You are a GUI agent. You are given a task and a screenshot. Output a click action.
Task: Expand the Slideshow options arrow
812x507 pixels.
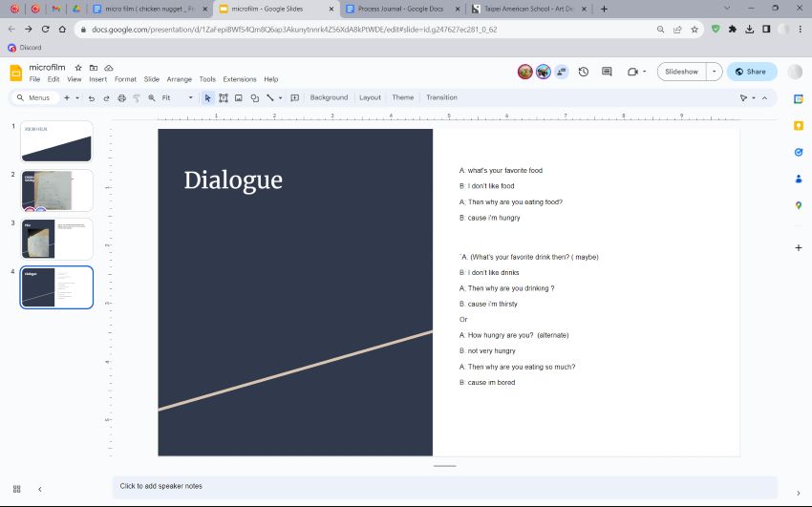pyautogui.click(x=714, y=72)
